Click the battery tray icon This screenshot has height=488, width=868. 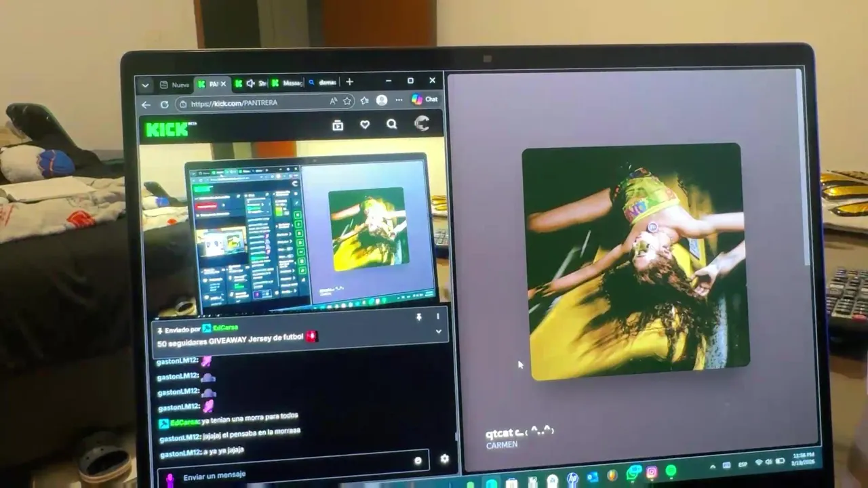(779, 462)
